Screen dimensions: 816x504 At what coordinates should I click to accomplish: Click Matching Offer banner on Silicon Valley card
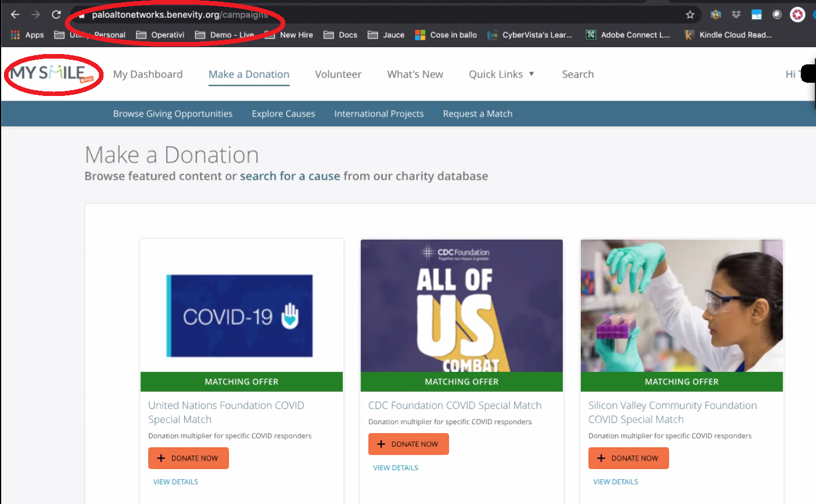pos(682,382)
